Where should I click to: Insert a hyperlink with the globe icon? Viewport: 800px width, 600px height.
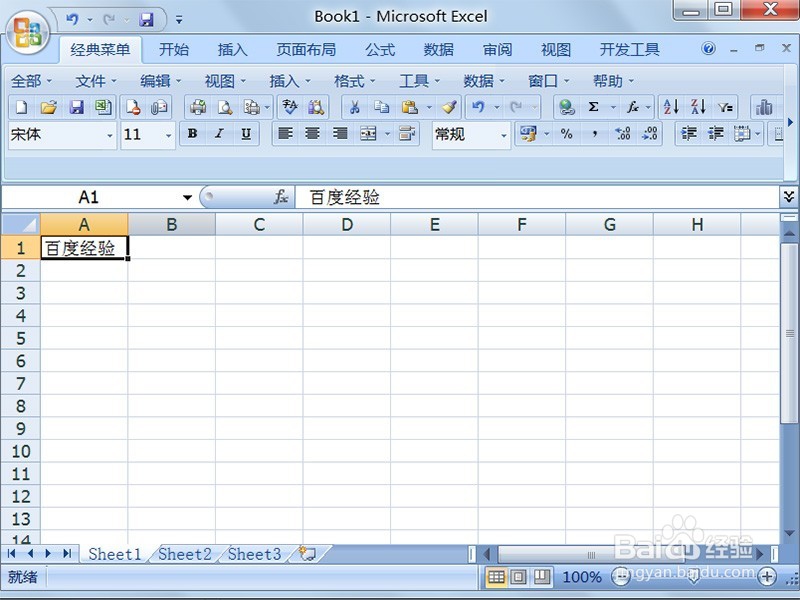(x=566, y=107)
